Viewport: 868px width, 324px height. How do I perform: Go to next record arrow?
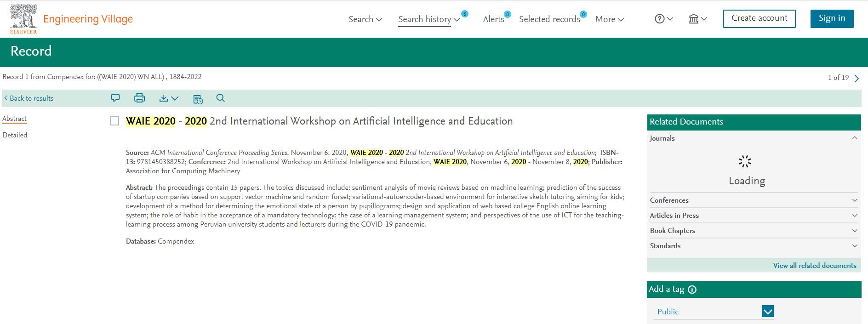[x=857, y=78]
